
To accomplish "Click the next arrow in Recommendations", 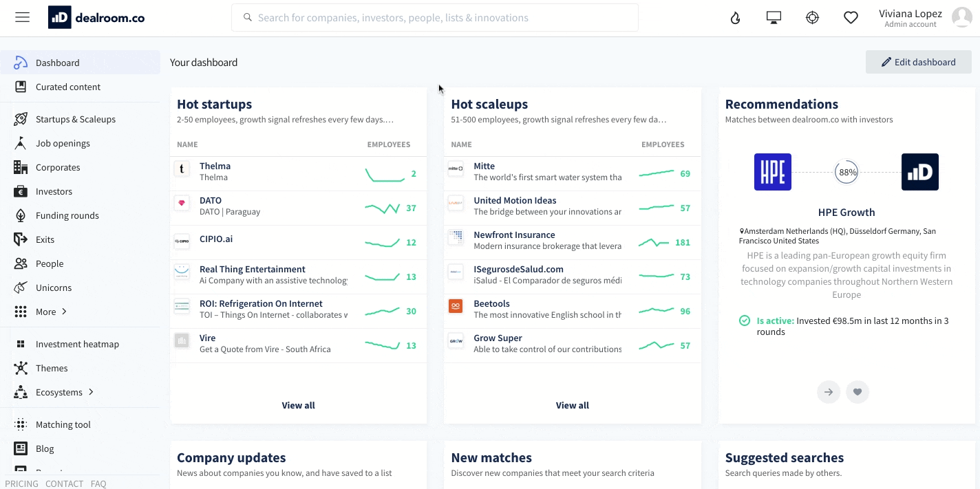I will pyautogui.click(x=829, y=392).
